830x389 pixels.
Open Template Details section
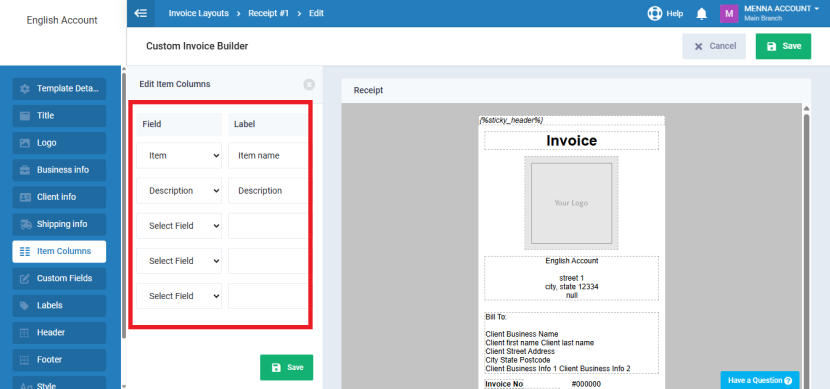(x=59, y=89)
